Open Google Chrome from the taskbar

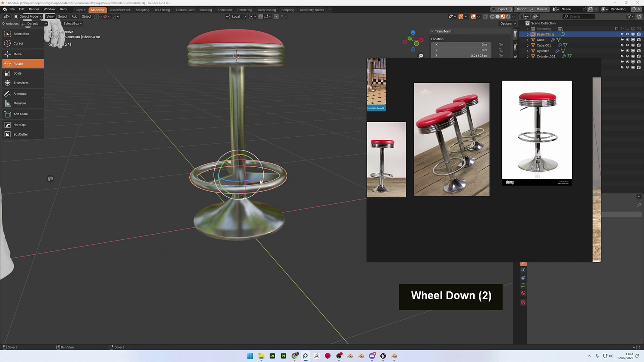(295, 356)
